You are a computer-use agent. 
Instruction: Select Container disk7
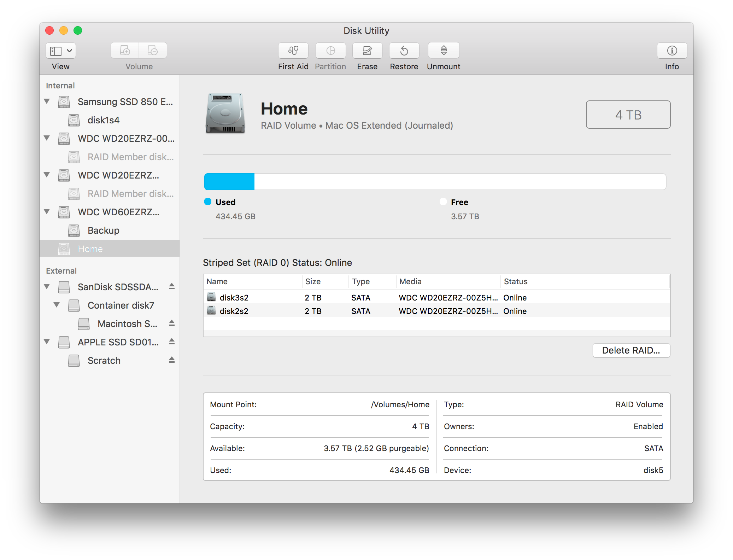pos(110,305)
